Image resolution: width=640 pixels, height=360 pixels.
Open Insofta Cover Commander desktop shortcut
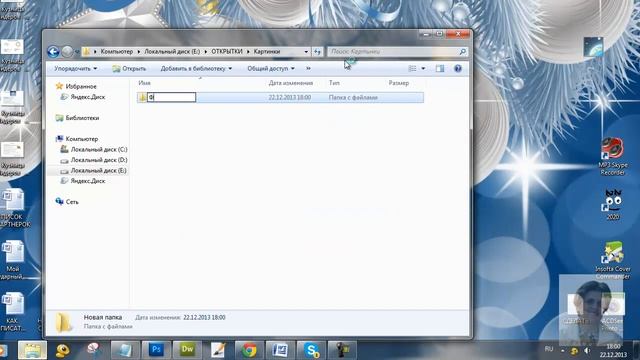pos(612,260)
